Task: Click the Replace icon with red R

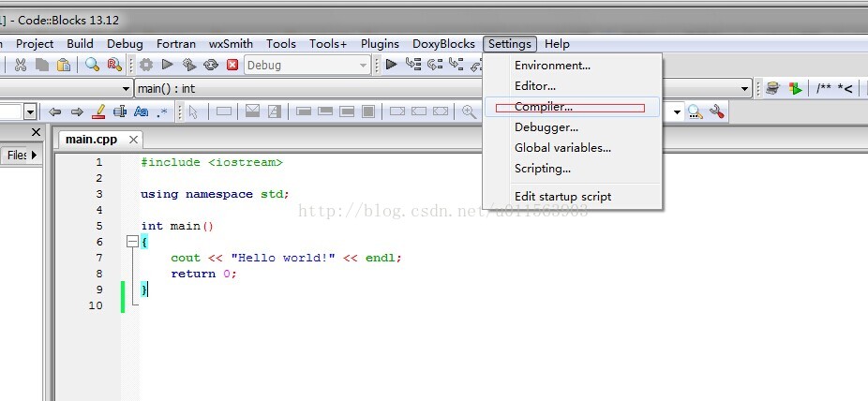Action: (114, 65)
